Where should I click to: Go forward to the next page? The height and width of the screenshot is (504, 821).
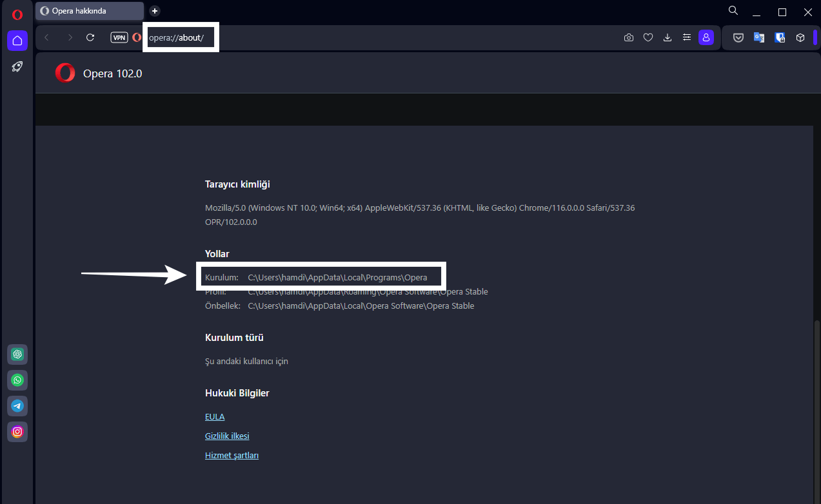[70, 37]
